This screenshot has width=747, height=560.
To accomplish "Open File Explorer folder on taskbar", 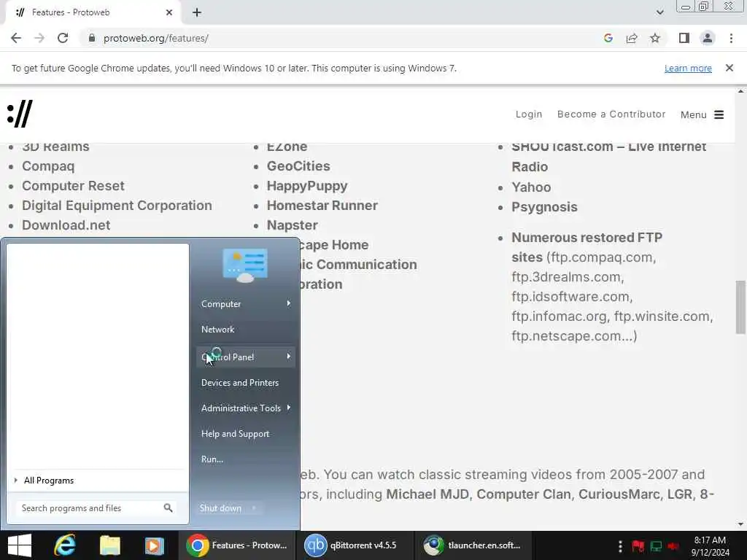I will 109,545.
